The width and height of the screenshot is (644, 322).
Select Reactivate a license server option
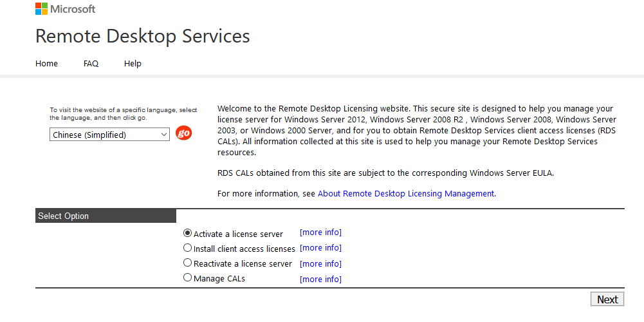187,263
